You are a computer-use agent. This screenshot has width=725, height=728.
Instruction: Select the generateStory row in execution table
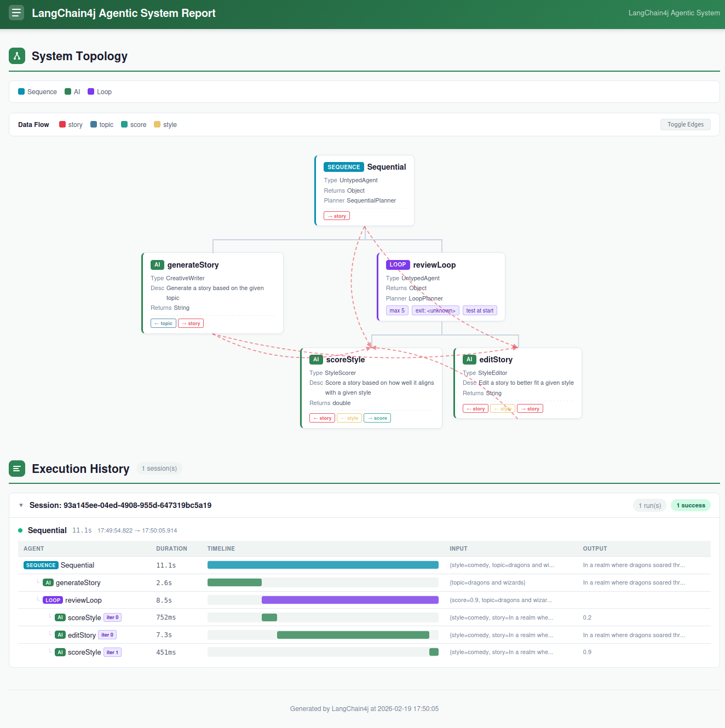[78, 582]
